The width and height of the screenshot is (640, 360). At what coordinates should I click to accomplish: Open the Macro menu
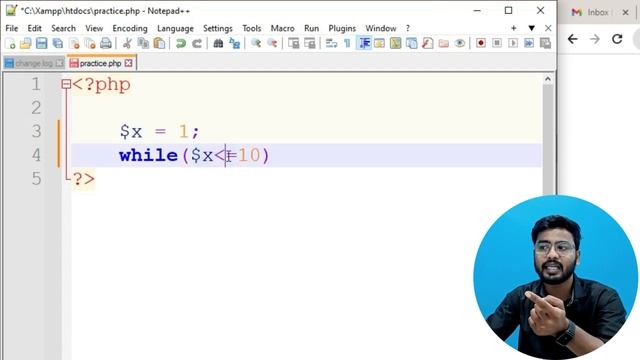(282, 28)
